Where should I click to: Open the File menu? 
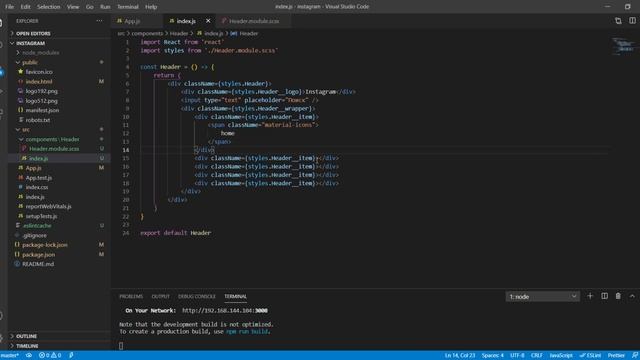(x=9, y=7)
